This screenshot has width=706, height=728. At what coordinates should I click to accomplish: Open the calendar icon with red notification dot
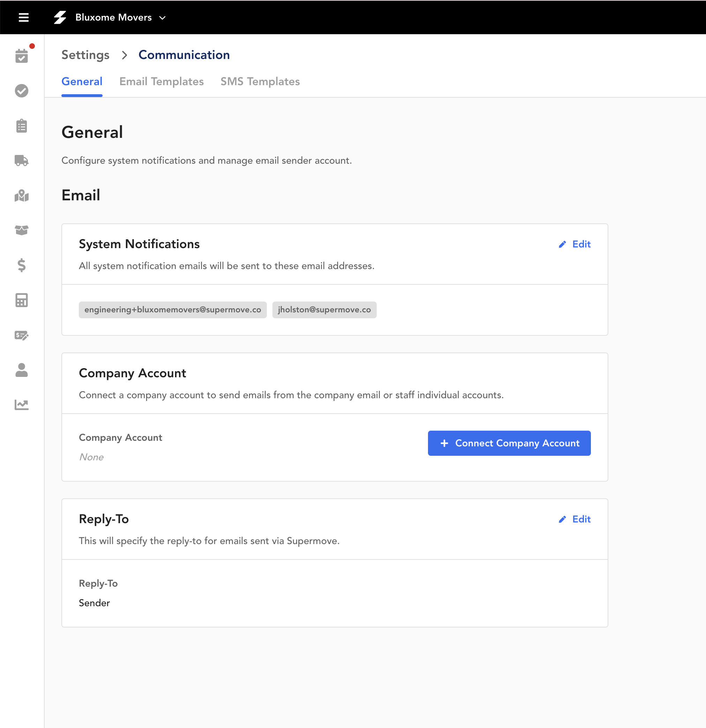point(22,56)
